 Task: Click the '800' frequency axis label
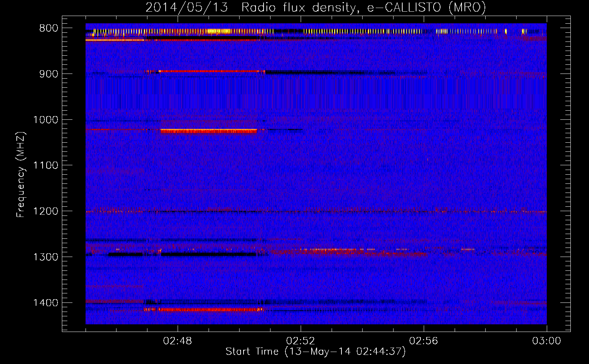[x=49, y=28]
